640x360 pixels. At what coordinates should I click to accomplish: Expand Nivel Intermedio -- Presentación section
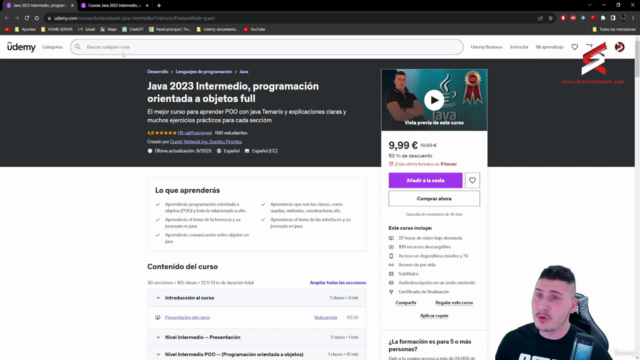click(257, 337)
